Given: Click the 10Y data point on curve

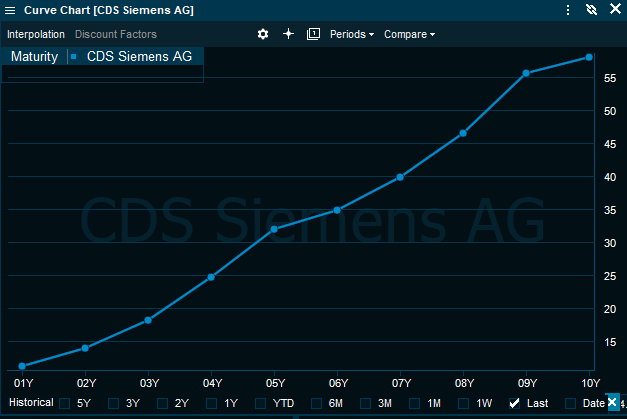Looking at the screenshot, I should (590, 57).
